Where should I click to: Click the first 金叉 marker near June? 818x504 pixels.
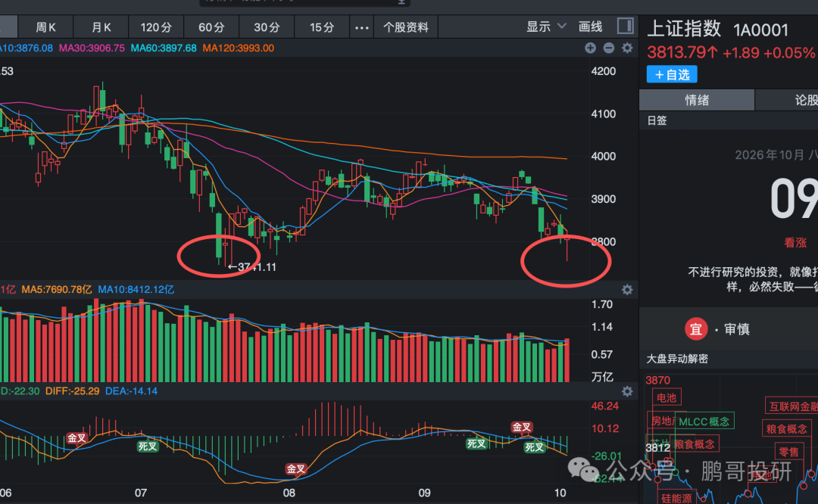pos(76,438)
